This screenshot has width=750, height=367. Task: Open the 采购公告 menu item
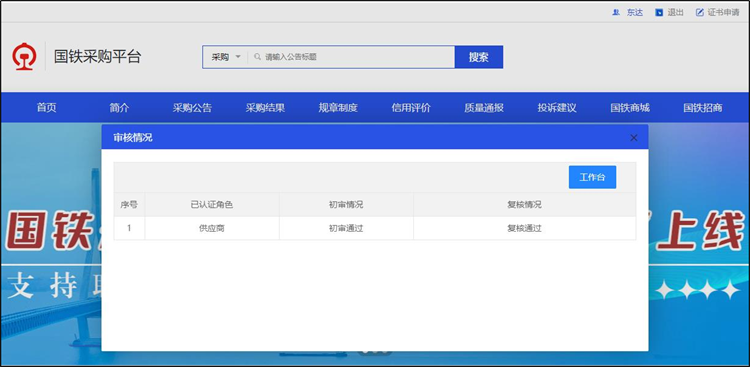coord(192,108)
